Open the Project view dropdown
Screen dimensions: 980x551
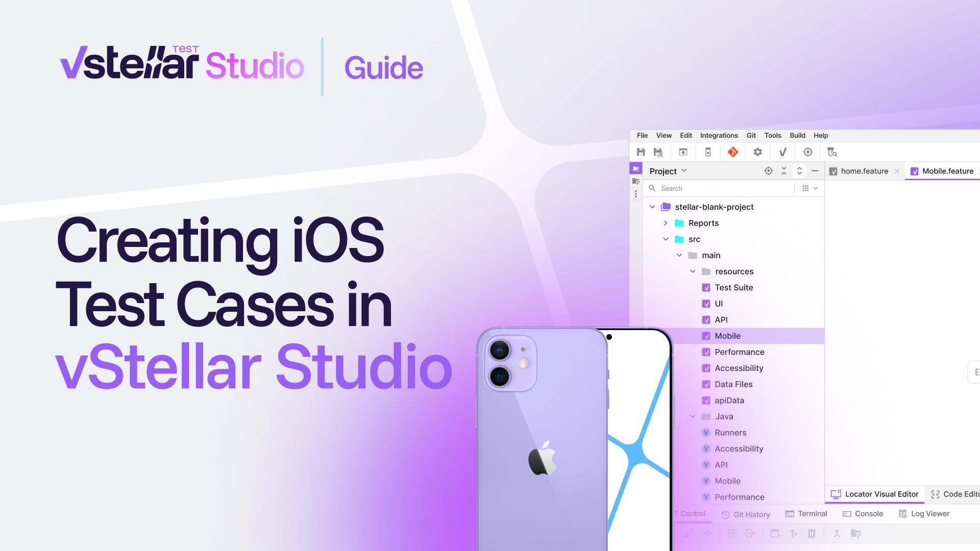point(683,171)
